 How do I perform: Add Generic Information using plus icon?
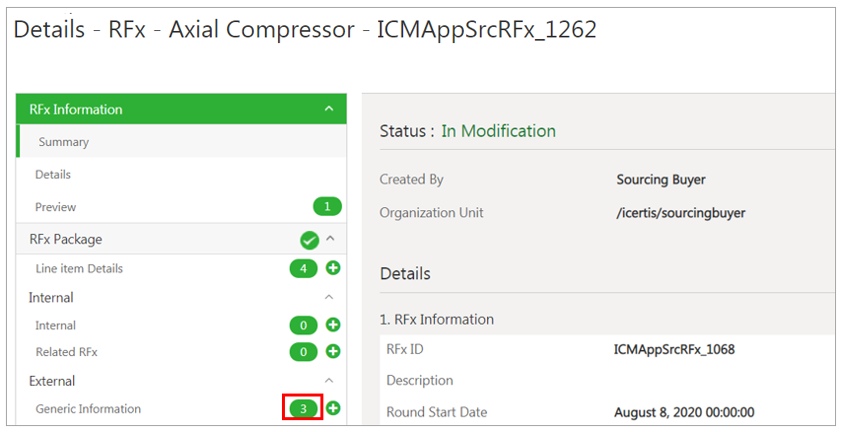point(333,408)
